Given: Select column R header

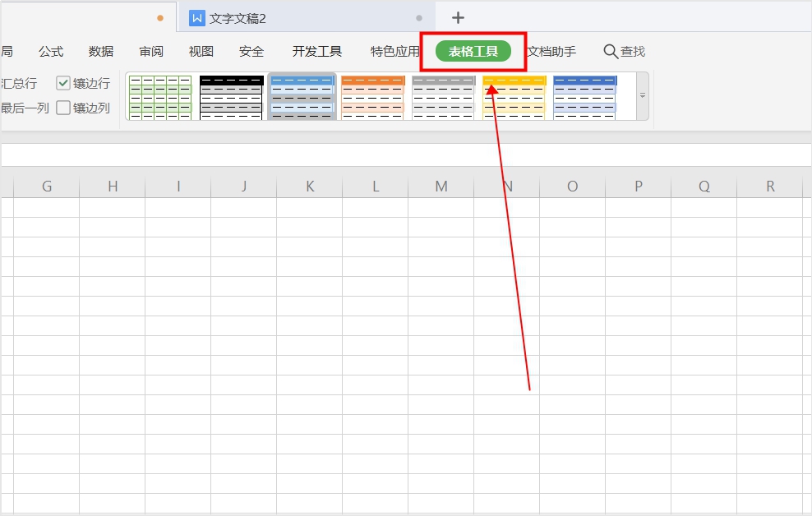Looking at the screenshot, I should [770, 187].
